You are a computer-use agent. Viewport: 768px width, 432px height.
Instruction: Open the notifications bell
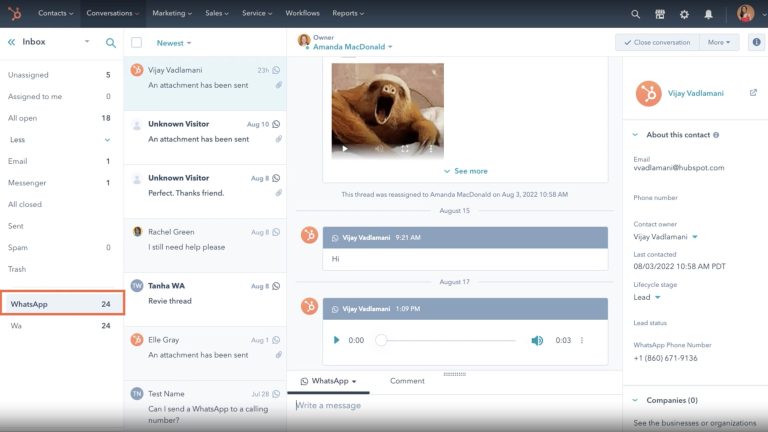click(708, 14)
